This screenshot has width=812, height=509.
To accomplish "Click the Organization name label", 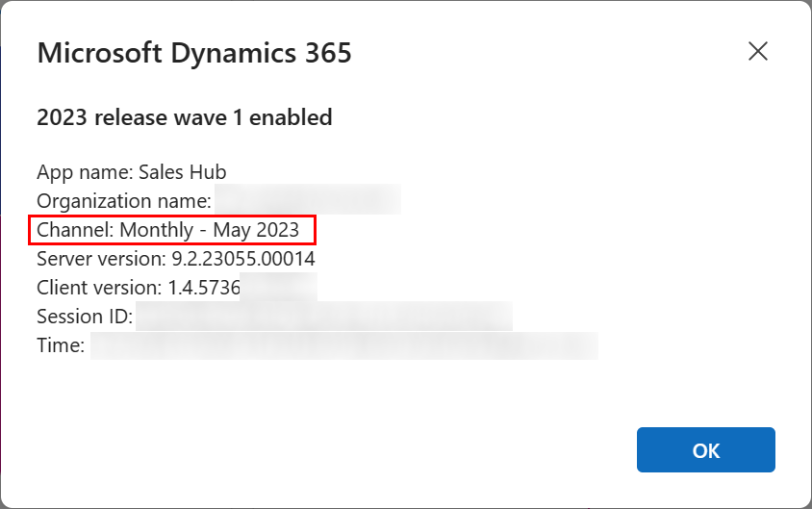I will coord(124,201).
